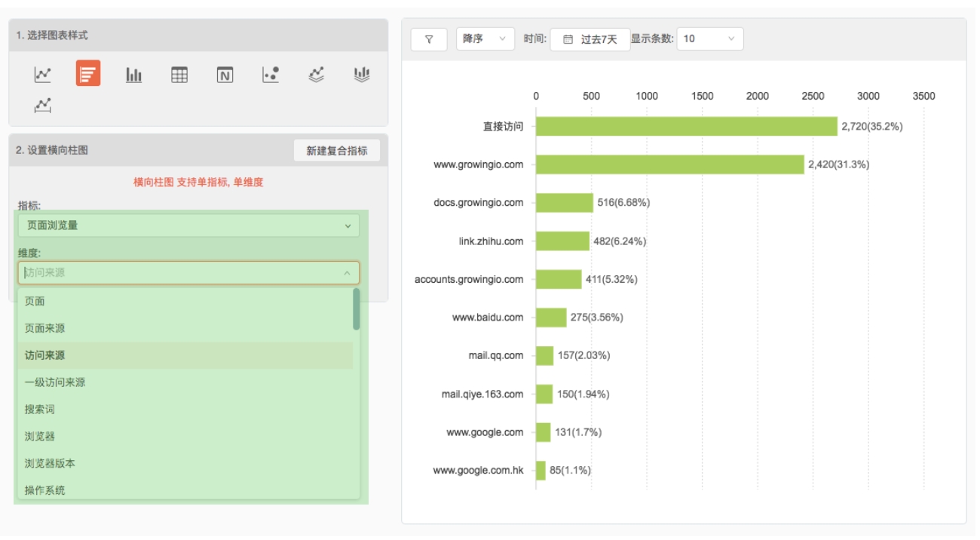Pick the line chart with range icon
The image size is (980, 540).
[x=43, y=106]
